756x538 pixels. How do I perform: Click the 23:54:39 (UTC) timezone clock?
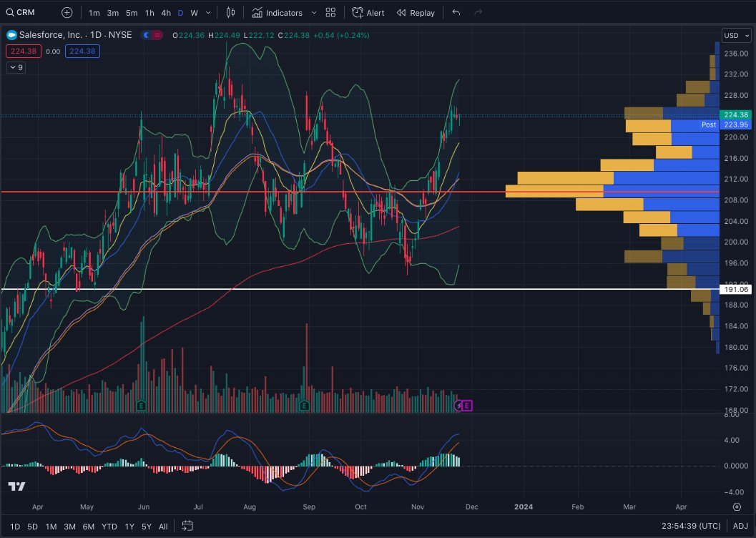691,526
